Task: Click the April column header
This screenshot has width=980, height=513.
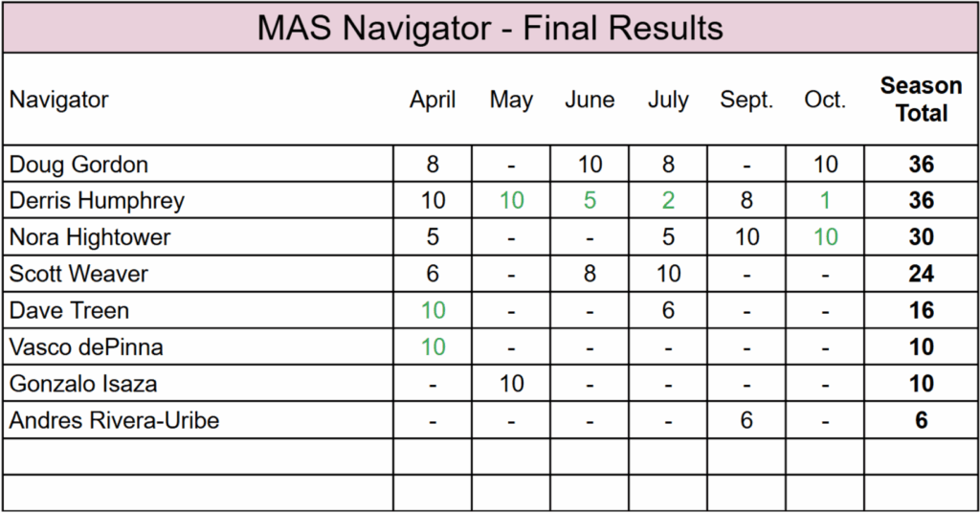Action: point(433,100)
